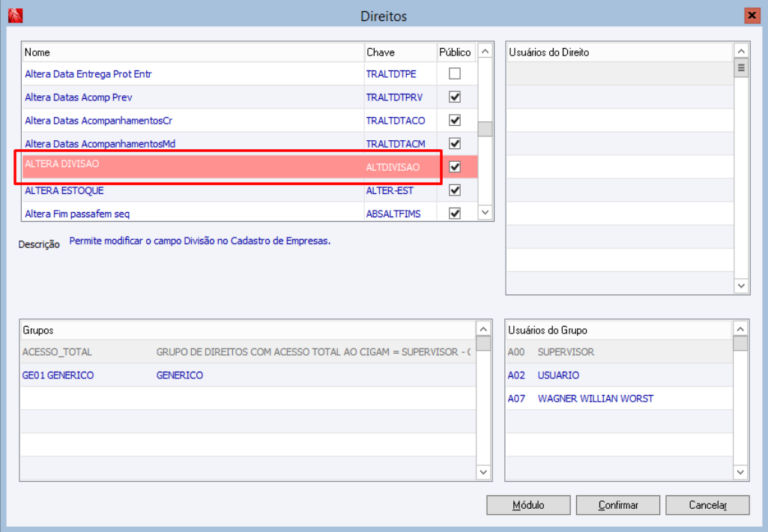Toggle Público checkbox for ALTERA ESTOQUE
Viewport: 768px width, 532px height.
pyautogui.click(x=455, y=190)
